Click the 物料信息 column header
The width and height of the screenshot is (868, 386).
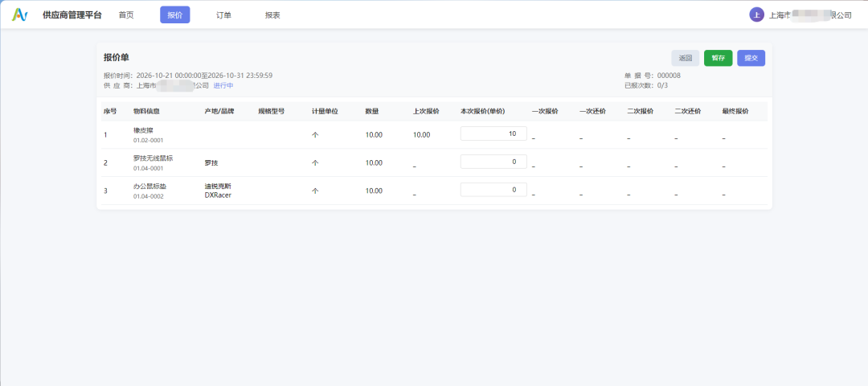[147, 111]
